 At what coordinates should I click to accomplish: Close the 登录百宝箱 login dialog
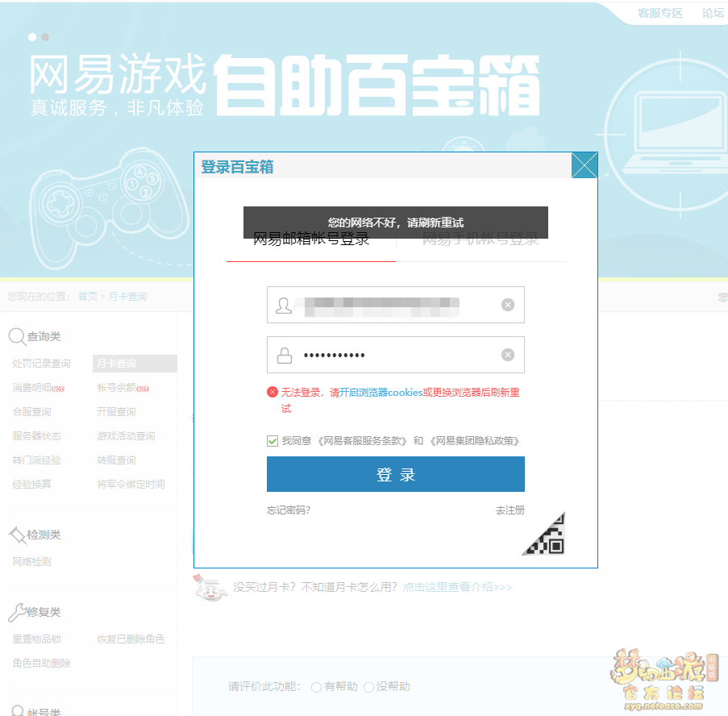point(584,165)
